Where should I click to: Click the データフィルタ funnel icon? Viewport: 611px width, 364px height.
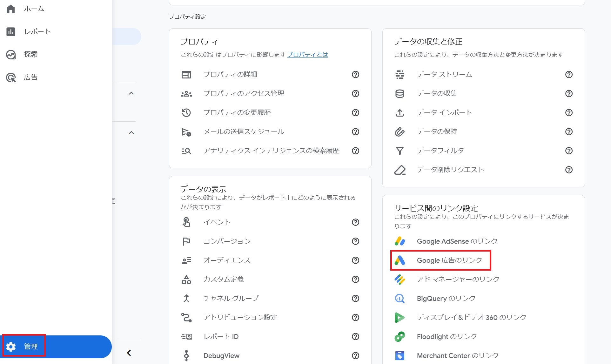tap(400, 151)
